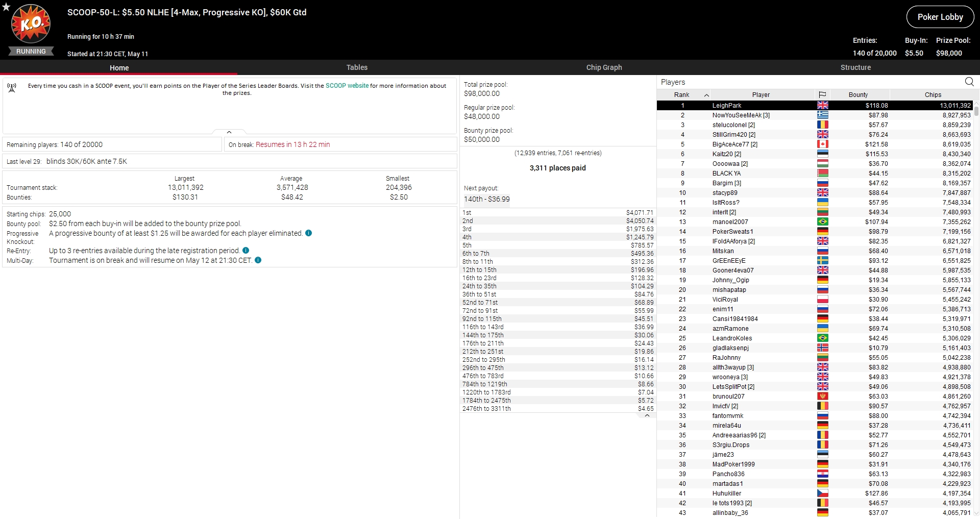
Task: Click manoel2007's Brazil flag icon
Action: pos(822,222)
